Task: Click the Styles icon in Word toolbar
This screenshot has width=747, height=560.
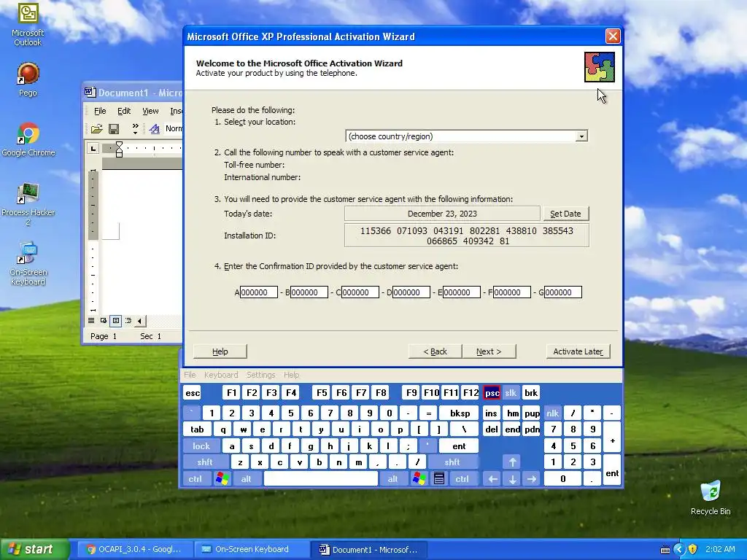Action: click(x=155, y=128)
